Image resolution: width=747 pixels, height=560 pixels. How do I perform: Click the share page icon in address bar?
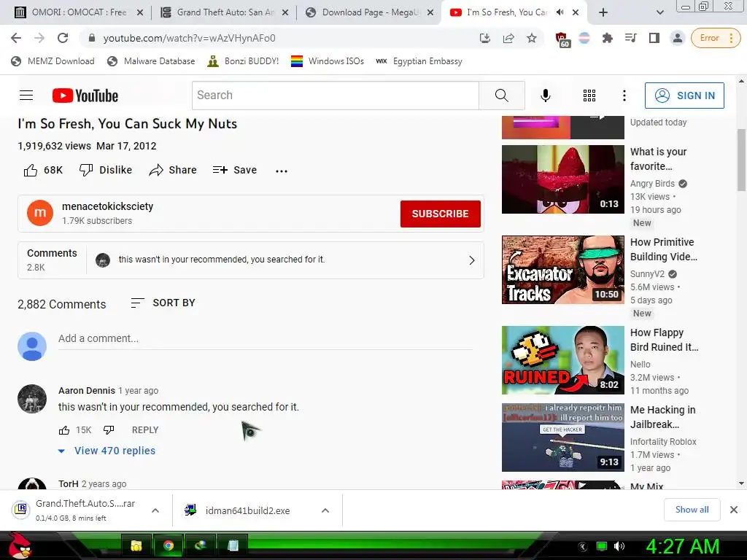(508, 38)
